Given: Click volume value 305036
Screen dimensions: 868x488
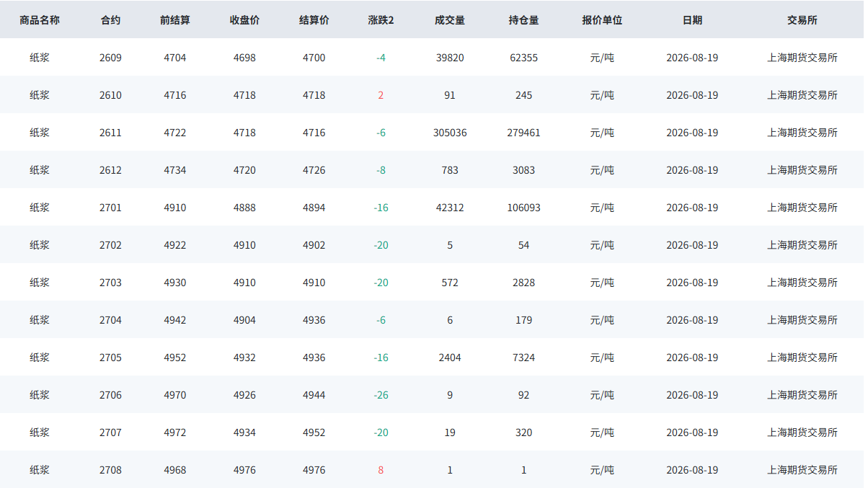Looking at the screenshot, I should [450, 133].
